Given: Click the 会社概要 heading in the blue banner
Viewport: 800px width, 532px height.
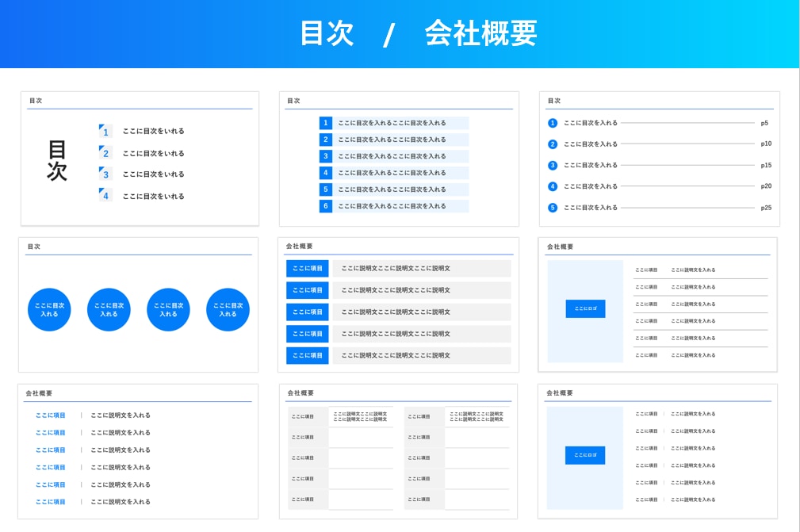Looking at the screenshot, I should pyautogui.click(x=480, y=33).
